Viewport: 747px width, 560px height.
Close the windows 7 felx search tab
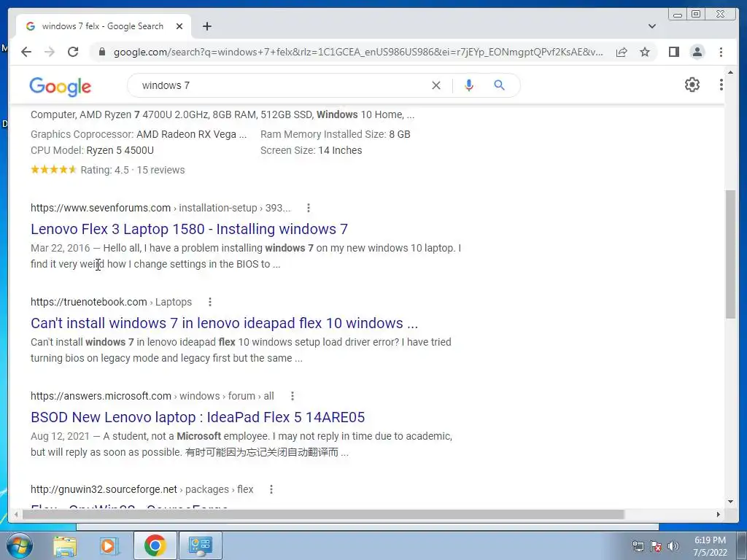(179, 26)
